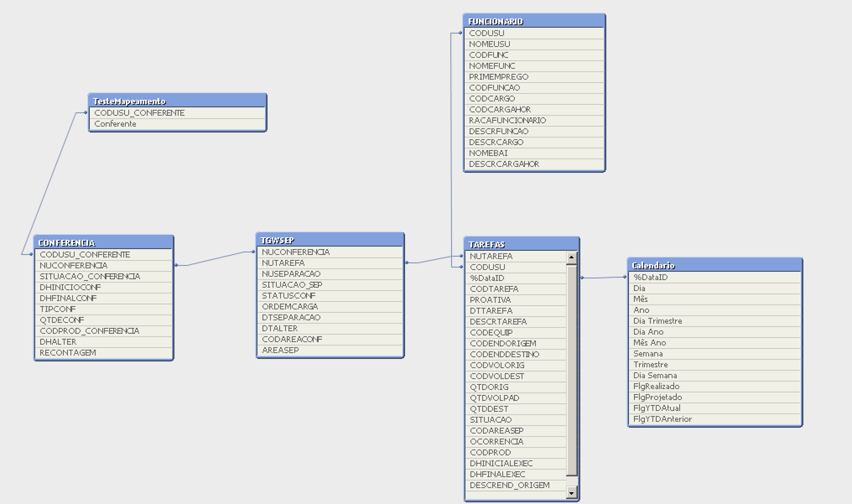Image resolution: width=852 pixels, height=504 pixels.
Task: Click NUCONFERENCIA field in TGWSEP table
Action: [x=296, y=252]
